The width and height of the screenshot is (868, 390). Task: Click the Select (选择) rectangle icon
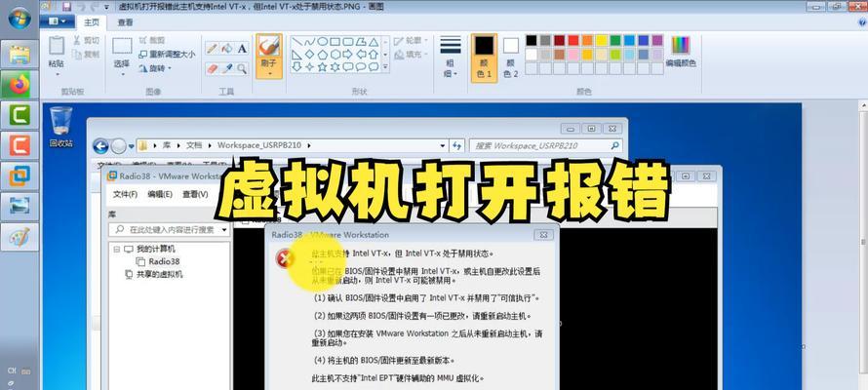[122, 46]
